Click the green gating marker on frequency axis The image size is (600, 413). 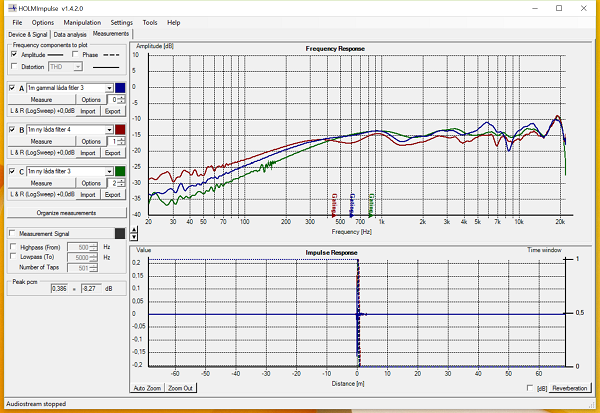click(x=371, y=205)
